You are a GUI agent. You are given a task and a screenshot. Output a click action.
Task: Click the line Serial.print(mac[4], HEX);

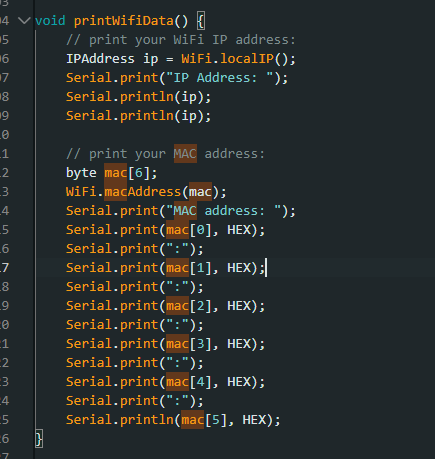point(165,382)
